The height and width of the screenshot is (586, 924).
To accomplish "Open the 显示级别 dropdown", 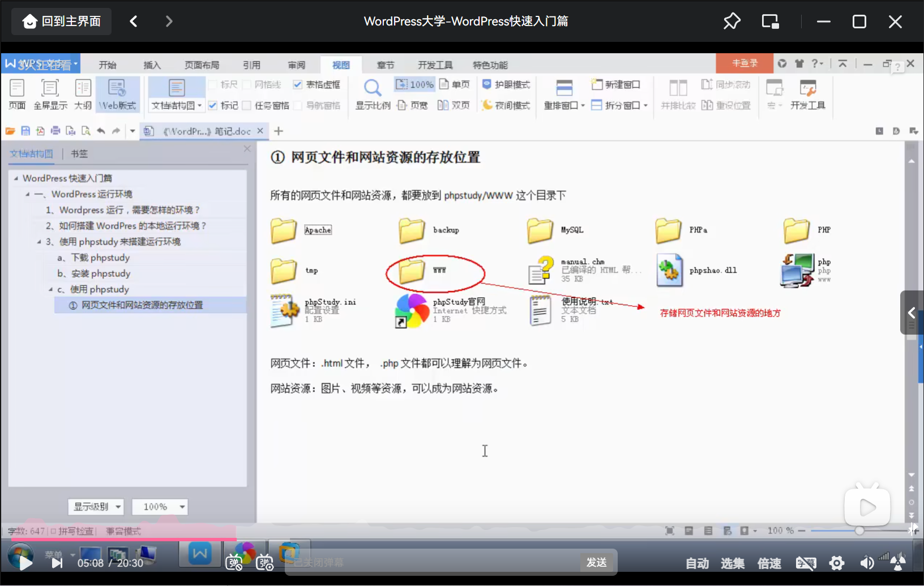I will pos(96,507).
